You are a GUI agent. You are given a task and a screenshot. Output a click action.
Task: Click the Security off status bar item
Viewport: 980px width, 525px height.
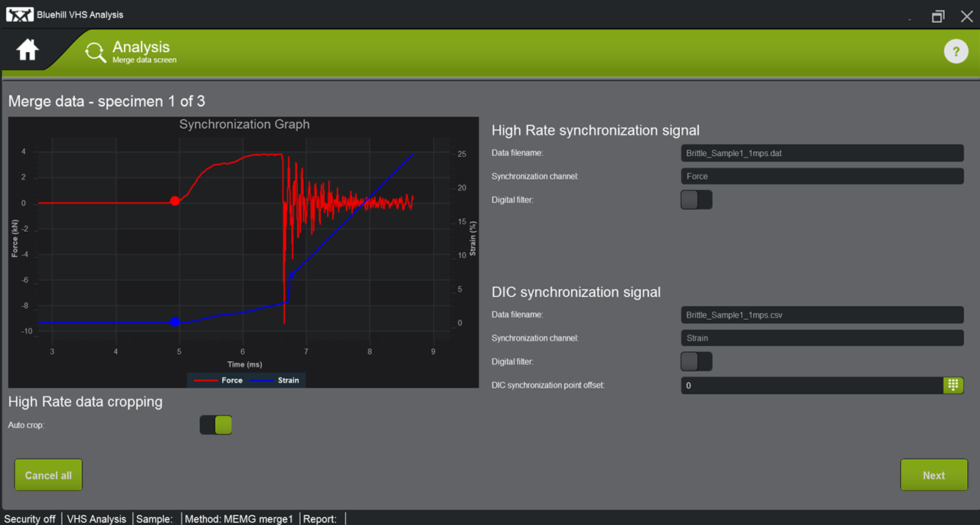(x=30, y=519)
